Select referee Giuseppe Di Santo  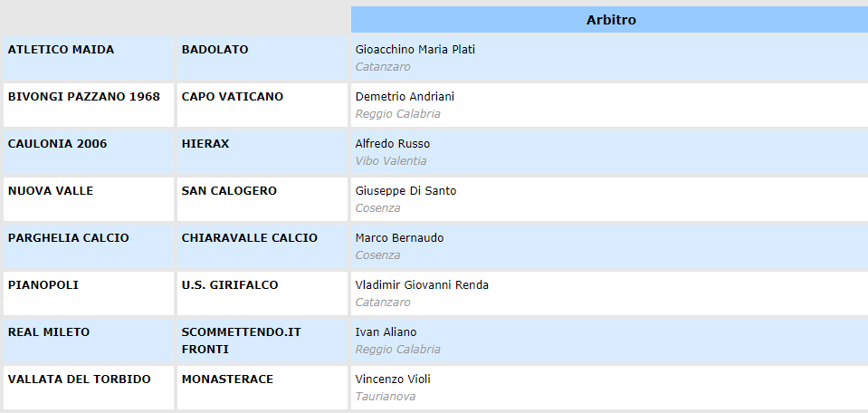point(406,191)
